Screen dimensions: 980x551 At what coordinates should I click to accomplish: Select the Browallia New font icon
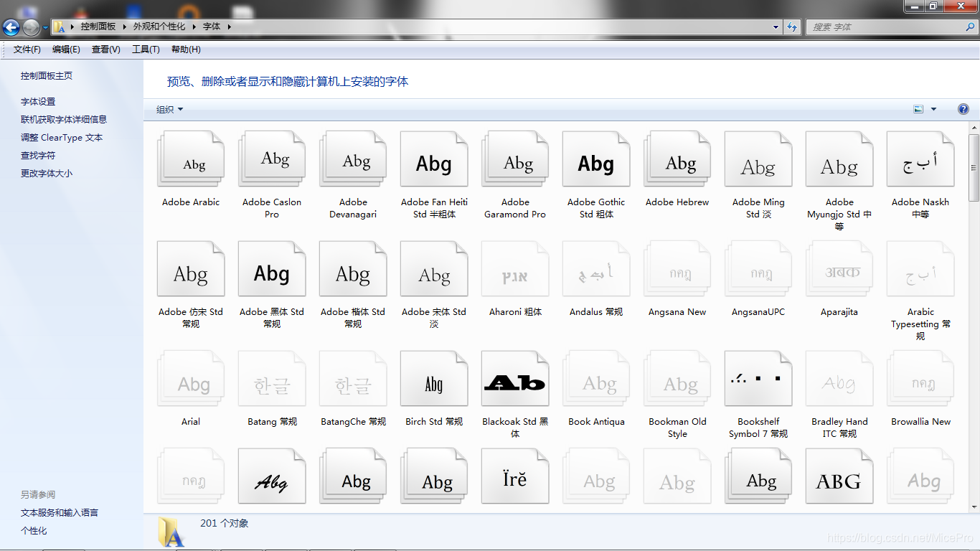(x=920, y=379)
